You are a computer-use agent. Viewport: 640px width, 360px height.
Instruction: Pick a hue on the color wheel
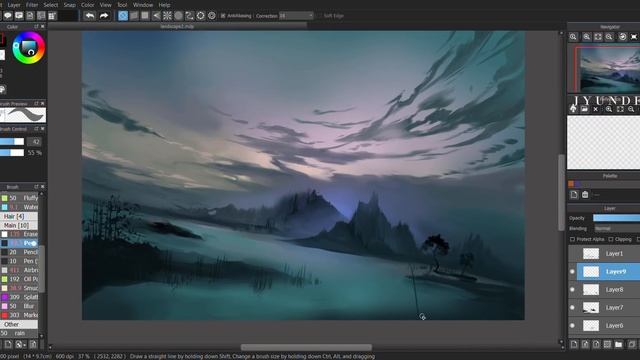pyautogui.click(x=29, y=48)
